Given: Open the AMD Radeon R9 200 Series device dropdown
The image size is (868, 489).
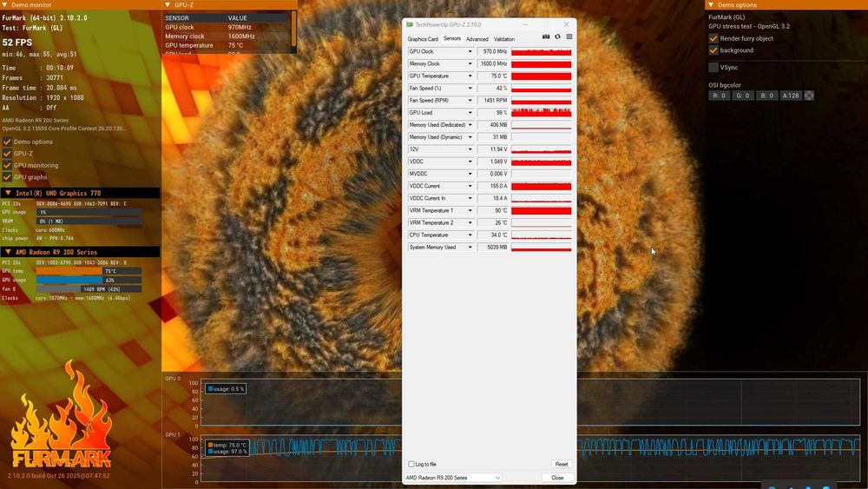Looking at the screenshot, I should pos(453,478).
